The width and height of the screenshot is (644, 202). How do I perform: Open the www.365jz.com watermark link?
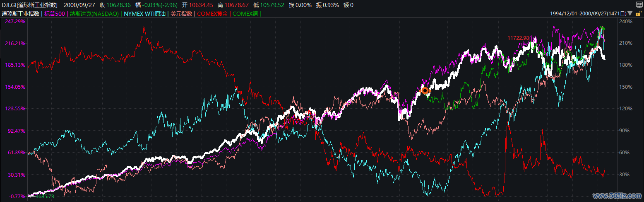617,195
